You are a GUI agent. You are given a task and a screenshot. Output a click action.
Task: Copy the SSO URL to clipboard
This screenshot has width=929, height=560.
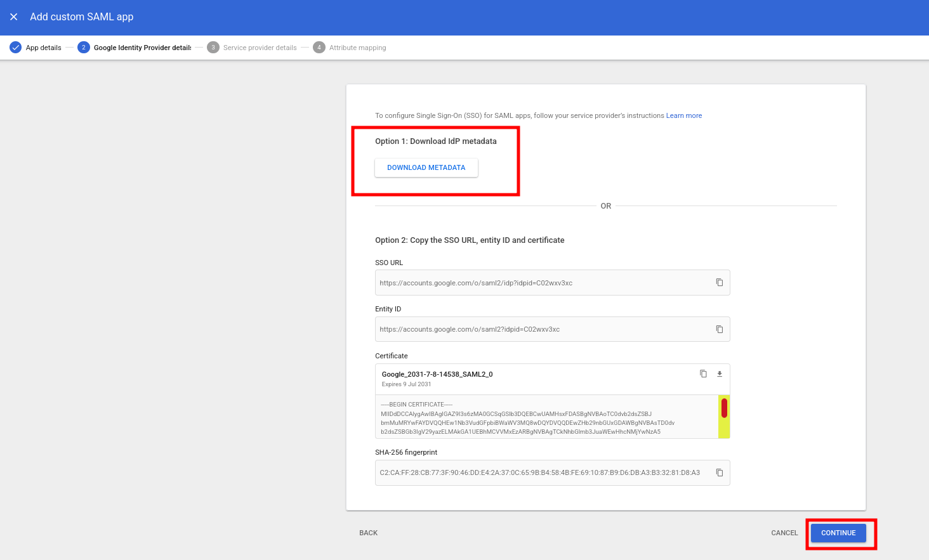point(720,282)
